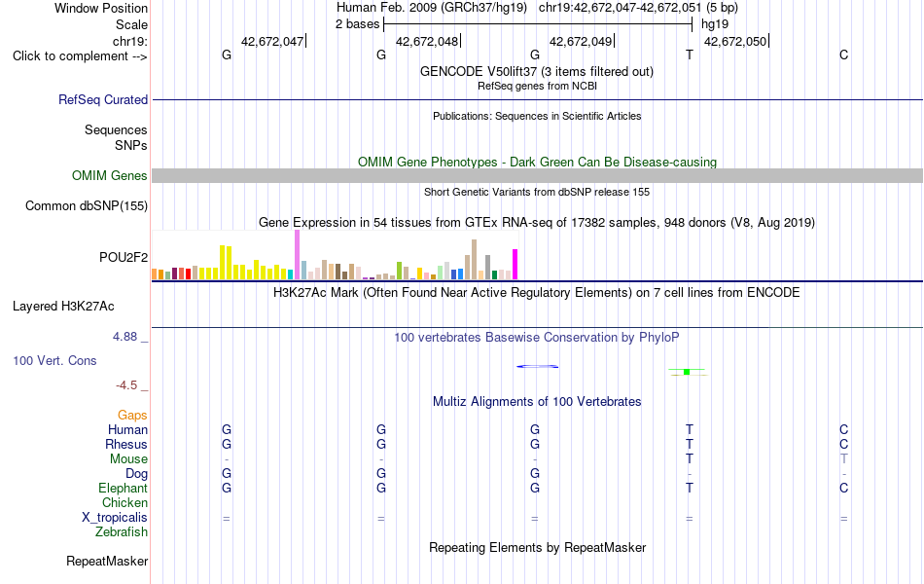
Task: Click the dark green bar in GTEx chart
Action: pos(494,274)
